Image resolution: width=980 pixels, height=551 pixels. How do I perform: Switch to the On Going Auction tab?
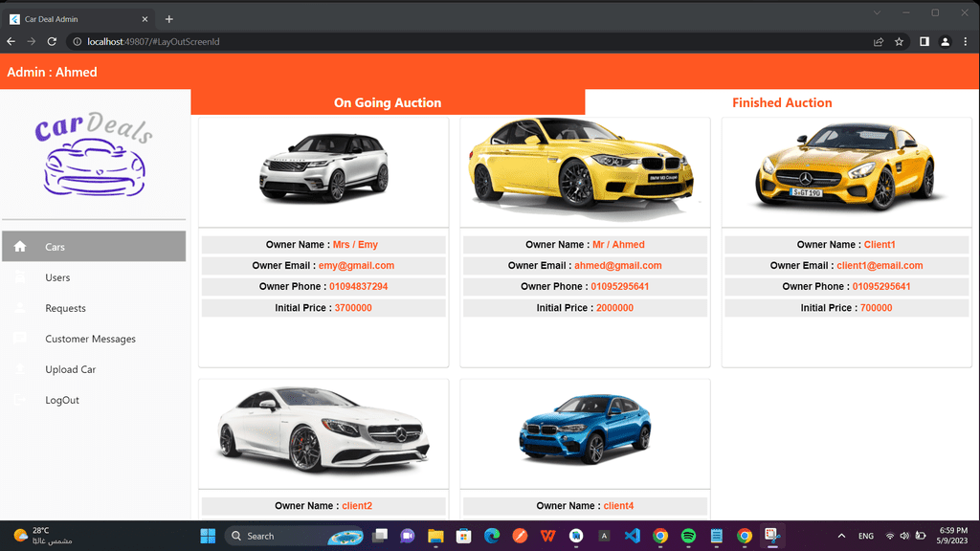(x=388, y=102)
